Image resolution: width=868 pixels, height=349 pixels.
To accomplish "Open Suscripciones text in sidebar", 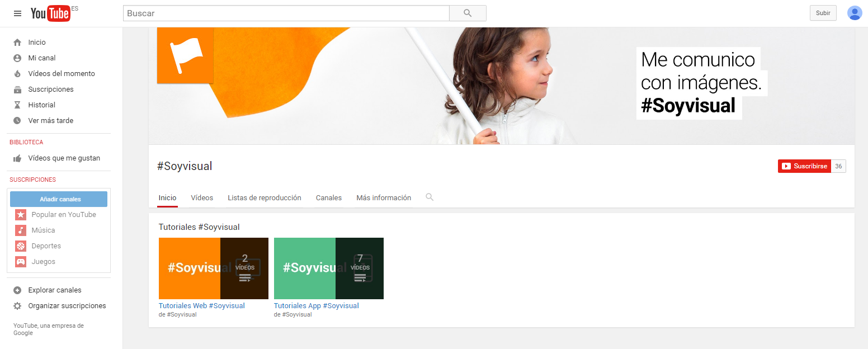I will pyautogui.click(x=51, y=89).
